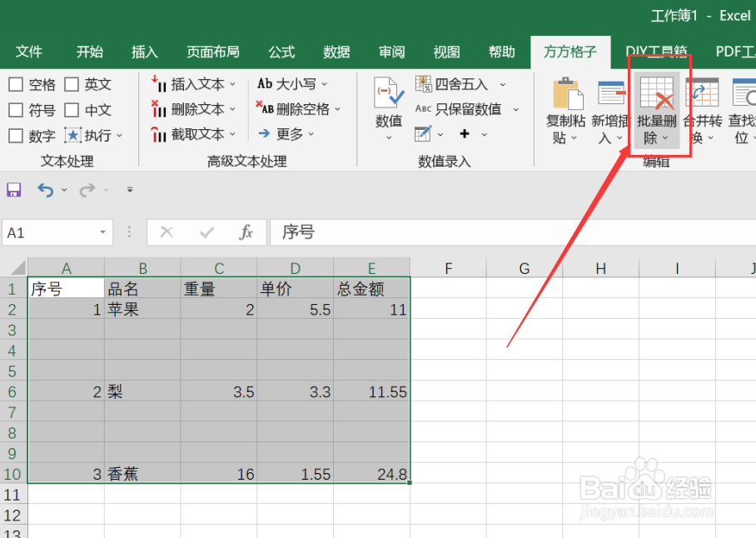Click the Save icon on Quick Access Toolbar
This screenshot has height=538, width=756.
[x=13, y=189]
